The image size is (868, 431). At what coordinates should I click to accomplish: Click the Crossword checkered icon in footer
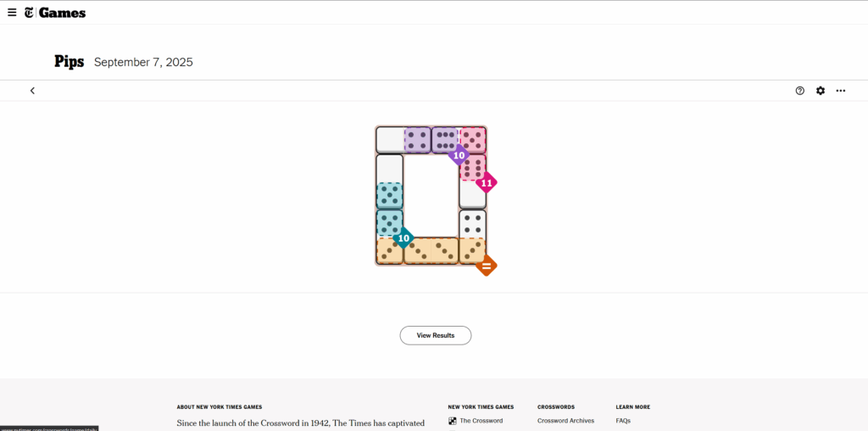[x=453, y=421]
